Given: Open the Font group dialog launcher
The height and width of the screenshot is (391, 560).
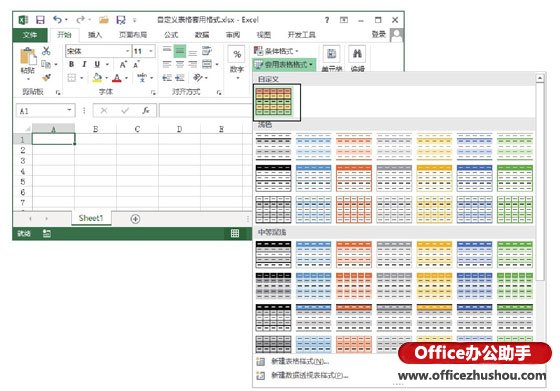Looking at the screenshot, I should point(153,92).
